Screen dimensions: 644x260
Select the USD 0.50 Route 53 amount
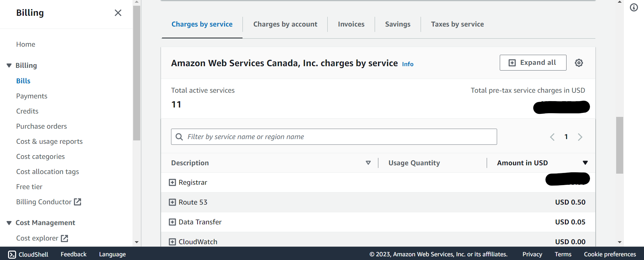tap(570, 202)
